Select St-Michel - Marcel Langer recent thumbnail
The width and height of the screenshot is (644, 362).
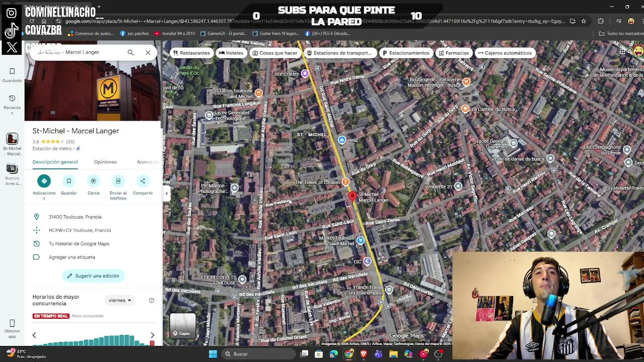pos(12,139)
